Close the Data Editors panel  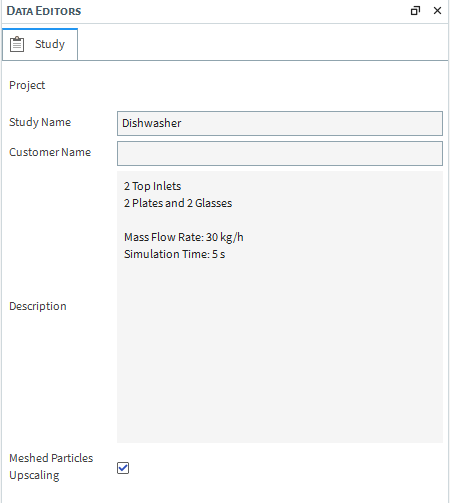(x=437, y=11)
